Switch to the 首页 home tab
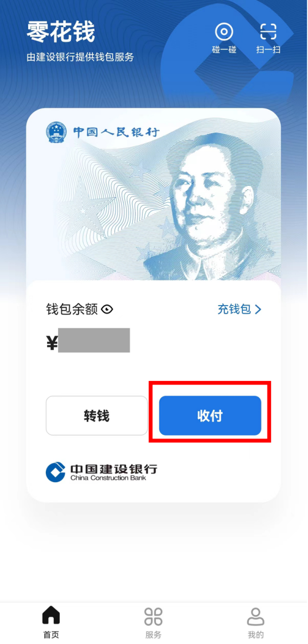The width and height of the screenshot is (308, 644). (51, 622)
